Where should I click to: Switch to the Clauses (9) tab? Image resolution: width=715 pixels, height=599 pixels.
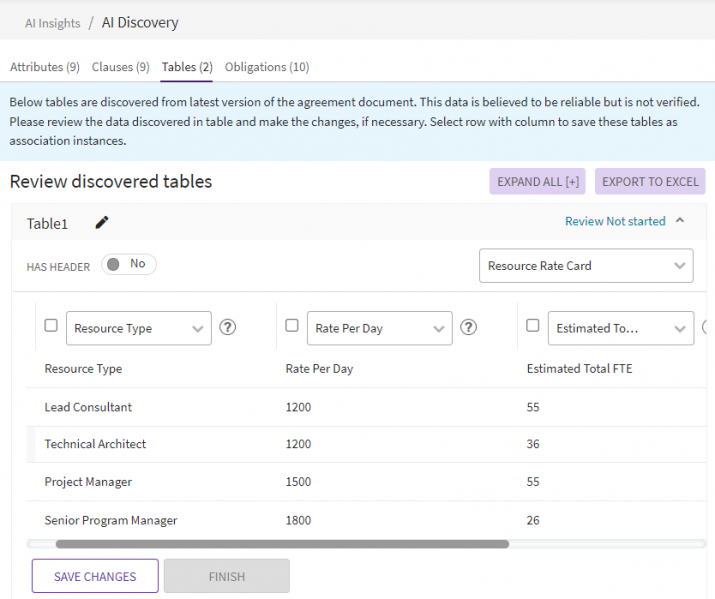click(120, 67)
